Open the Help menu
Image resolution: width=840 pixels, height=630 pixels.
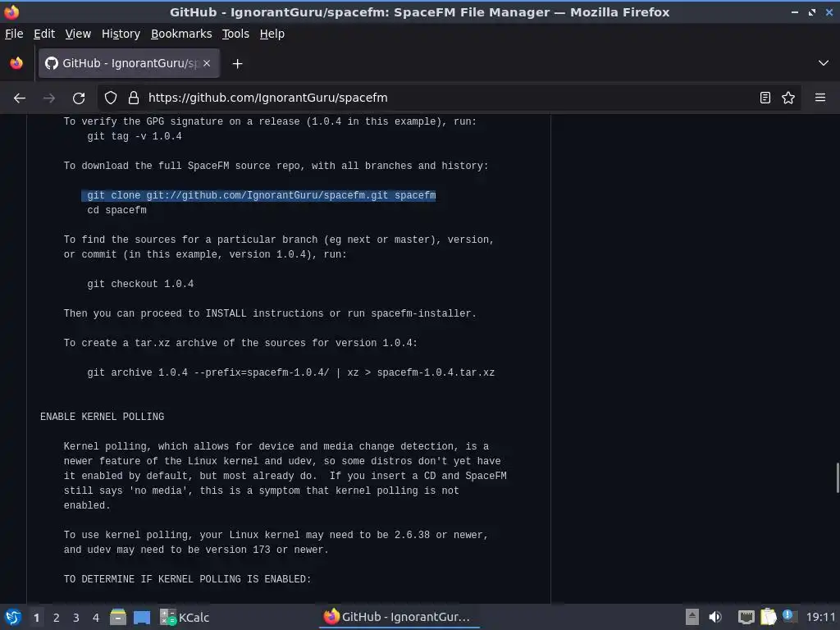click(x=272, y=34)
